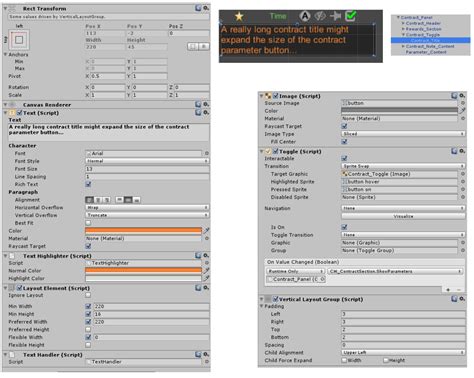Enable the Best Fit checkbox
Viewport: 474px width, 378px height.
(x=88, y=223)
